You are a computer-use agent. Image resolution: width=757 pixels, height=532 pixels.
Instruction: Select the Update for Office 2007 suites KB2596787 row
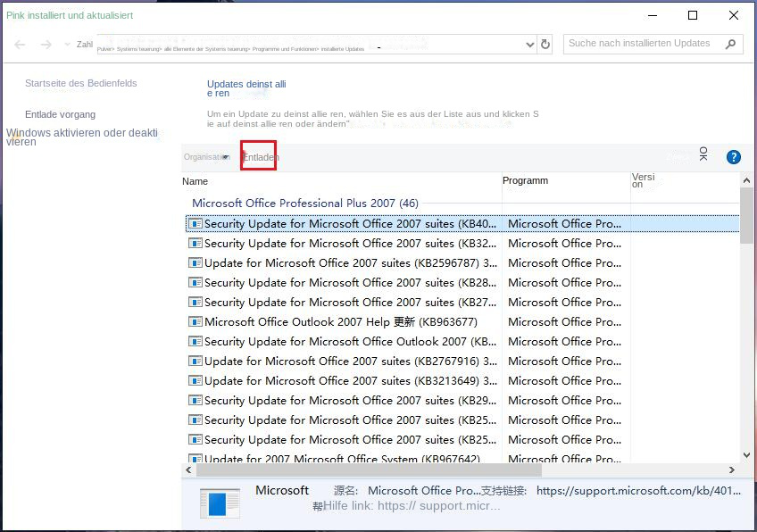[x=462, y=263]
